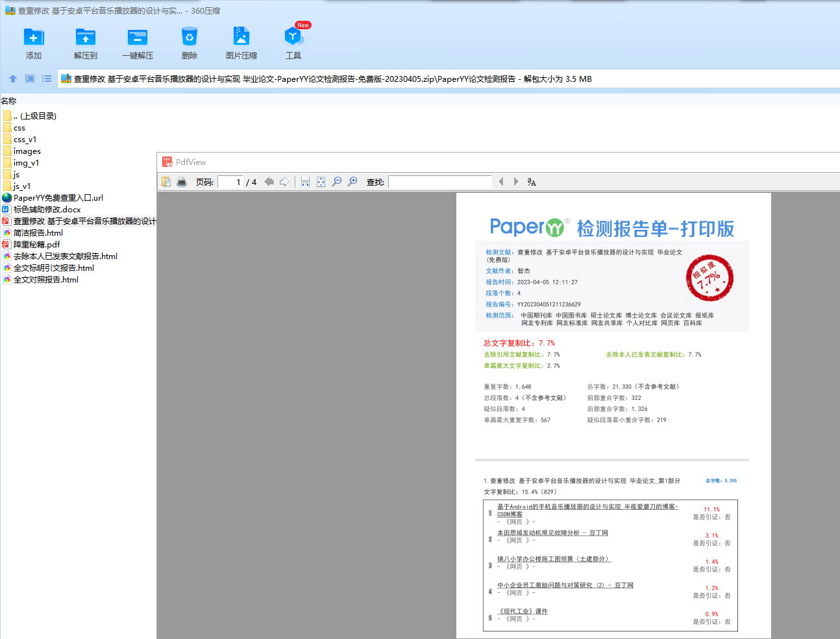This screenshot has width=840, height=639.
Task: Click the html icon of 全文对照报告.html
Action: pos(7,280)
